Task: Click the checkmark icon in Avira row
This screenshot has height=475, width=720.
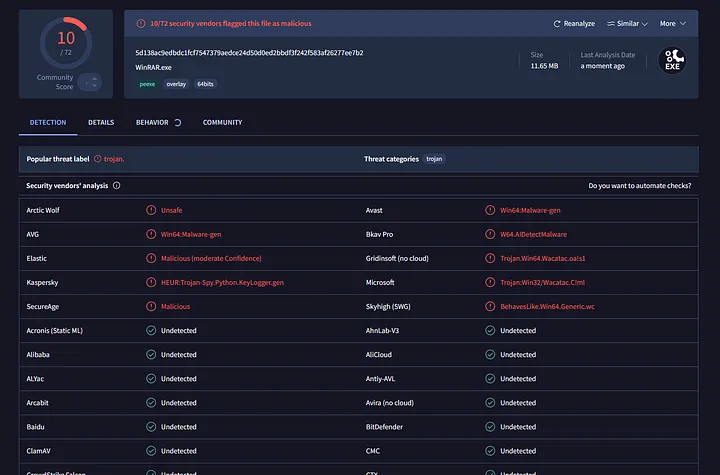Action: pyautogui.click(x=490, y=403)
